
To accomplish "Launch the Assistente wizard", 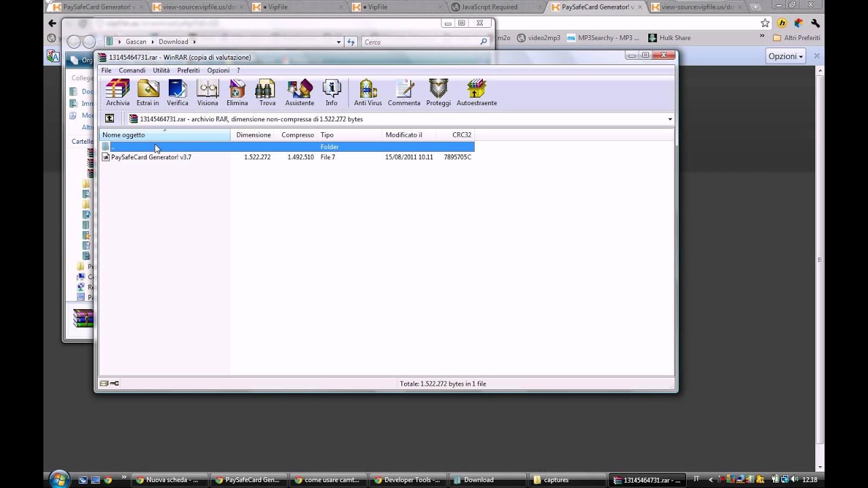I will tap(299, 93).
